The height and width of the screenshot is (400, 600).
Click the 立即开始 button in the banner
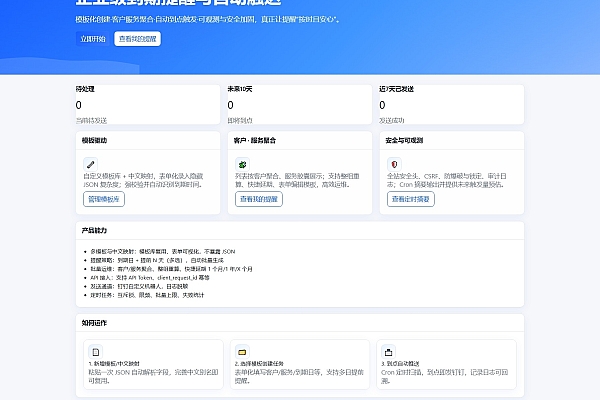(92, 38)
